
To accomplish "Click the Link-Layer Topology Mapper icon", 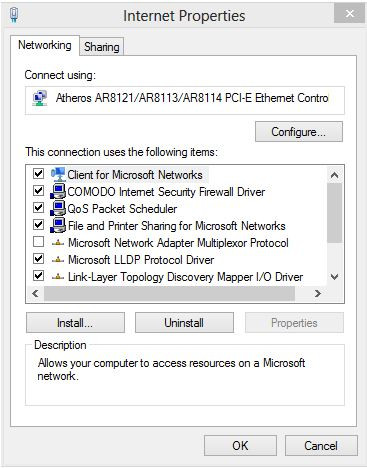I will click(x=58, y=277).
